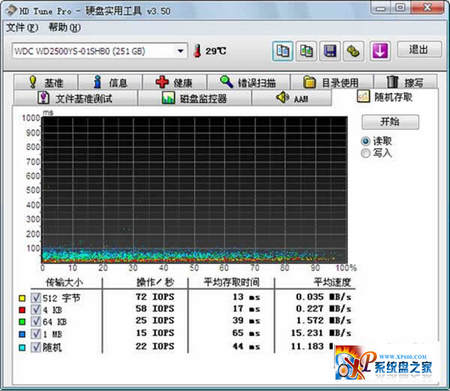Image resolution: width=450 pixels, height=391 pixels.
Task: Open the 帮助 help menu
Action: click(x=65, y=28)
